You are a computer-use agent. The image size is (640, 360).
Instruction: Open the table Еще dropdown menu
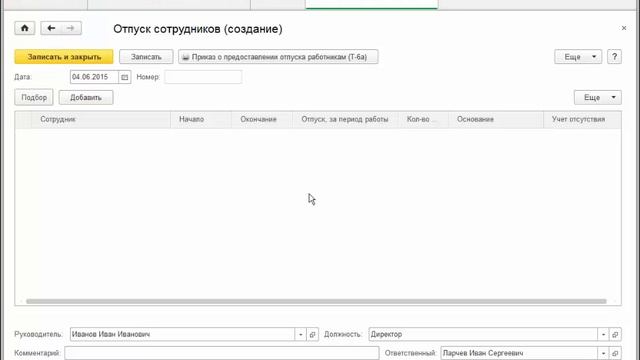tap(598, 98)
